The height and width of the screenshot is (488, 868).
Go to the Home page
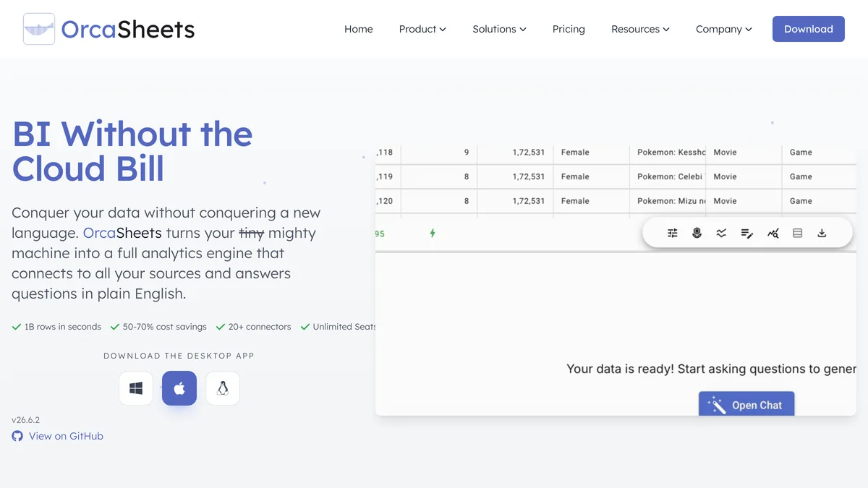point(359,29)
